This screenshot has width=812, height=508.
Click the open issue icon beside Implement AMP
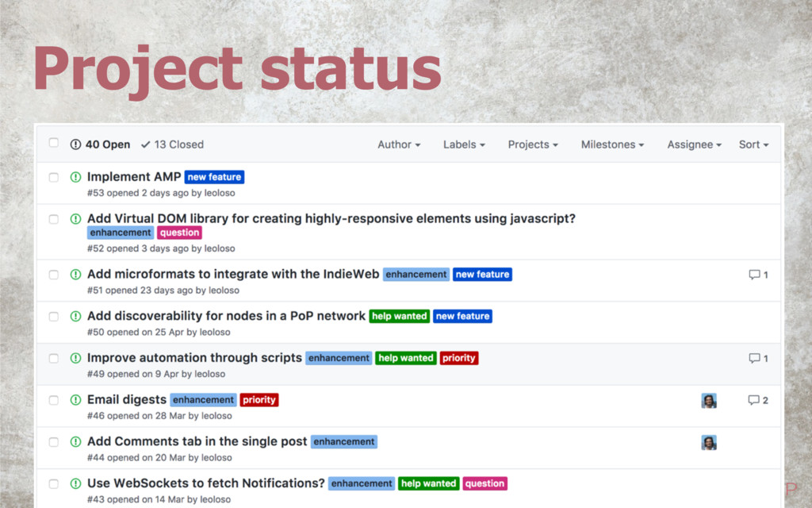pyautogui.click(x=75, y=177)
